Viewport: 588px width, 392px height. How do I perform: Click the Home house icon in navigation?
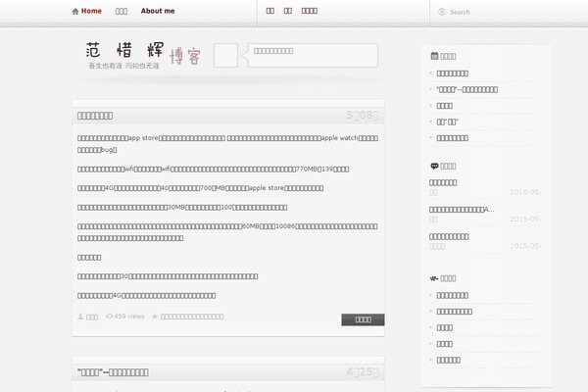point(75,12)
